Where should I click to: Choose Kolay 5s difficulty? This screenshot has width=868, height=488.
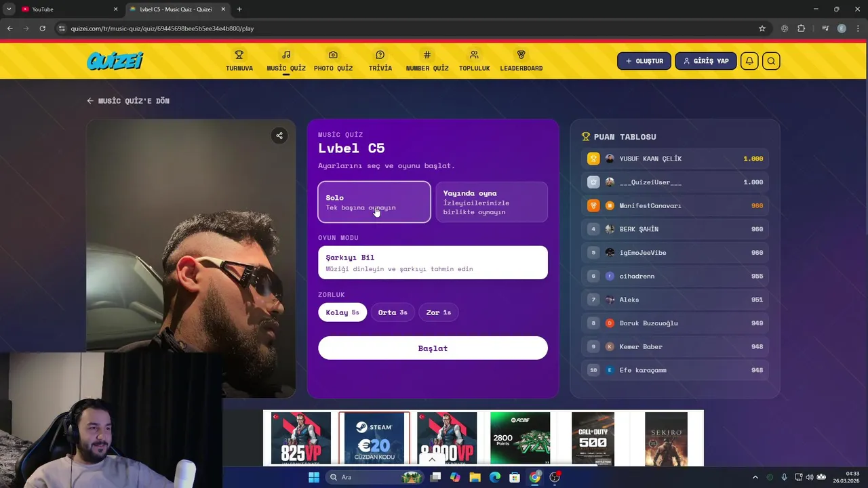[x=342, y=312]
